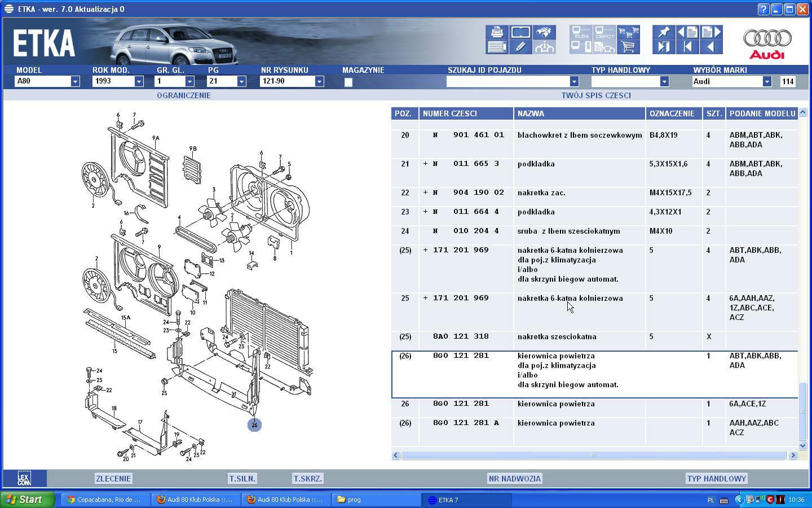Image resolution: width=812 pixels, height=508 pixels.
Task: Open the WYBÓR MARKI Audi dropdown
Action: 767,81
